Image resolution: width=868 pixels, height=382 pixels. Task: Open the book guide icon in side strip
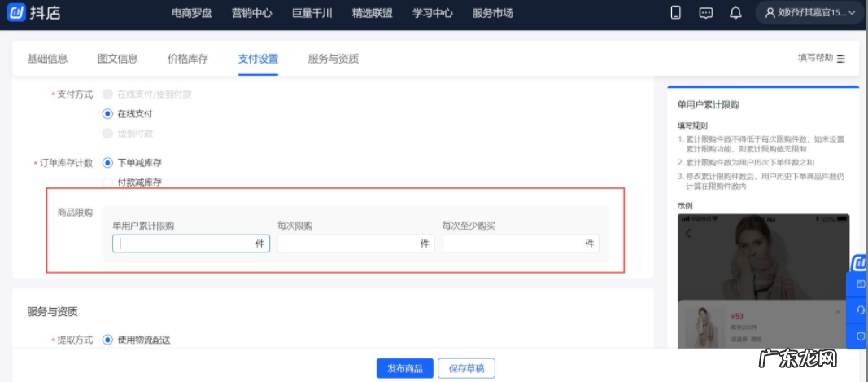860,284
